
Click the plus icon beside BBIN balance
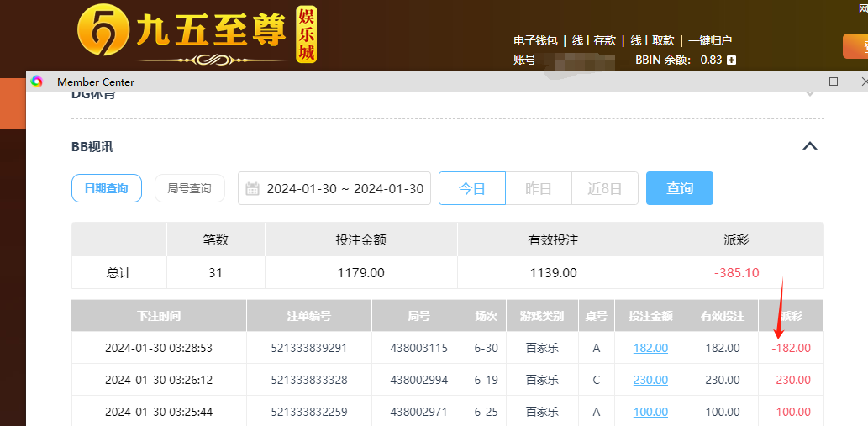pos(732,60)
